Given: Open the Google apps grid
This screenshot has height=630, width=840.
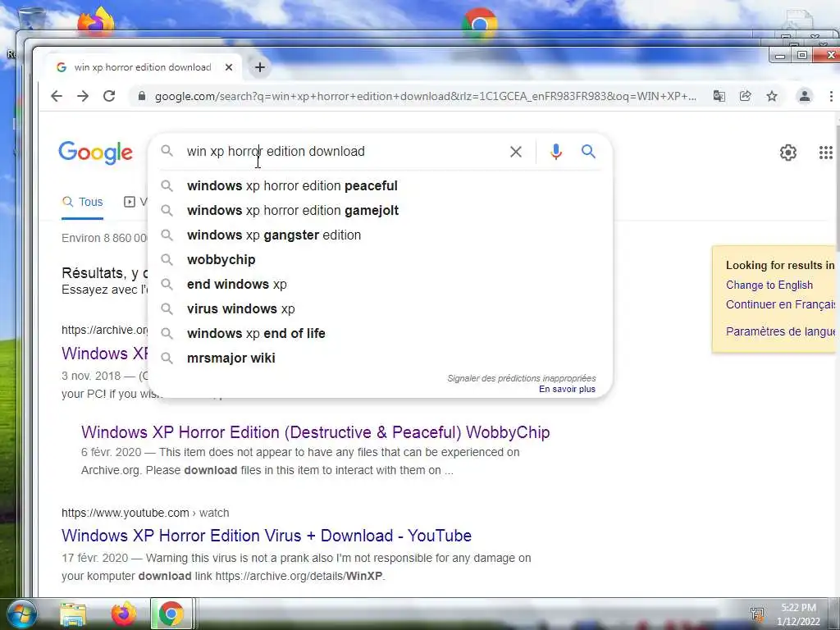Looking at the screenshot, I should tap(825, 153).
